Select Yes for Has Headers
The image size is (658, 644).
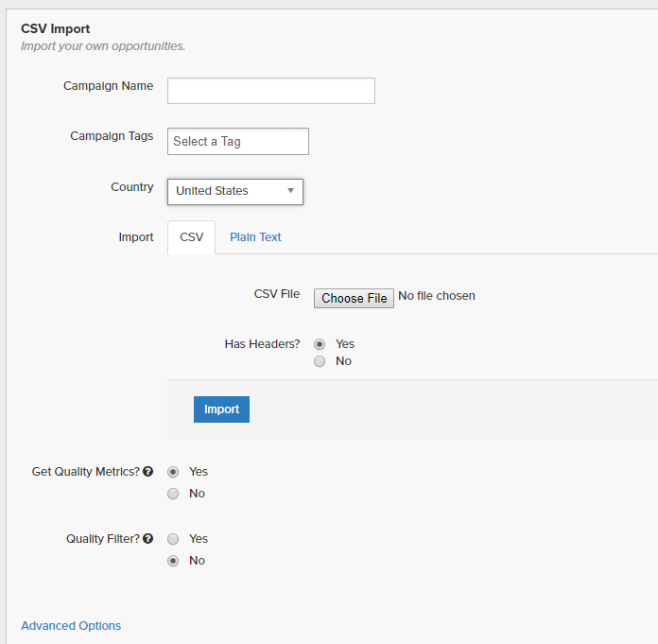(320, 344)
